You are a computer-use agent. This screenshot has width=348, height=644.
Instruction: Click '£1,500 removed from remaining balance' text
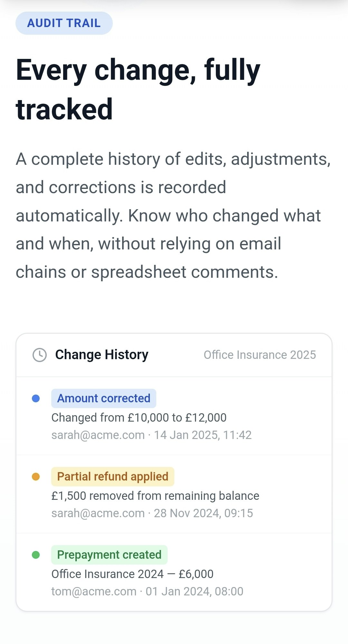(155, 496)
